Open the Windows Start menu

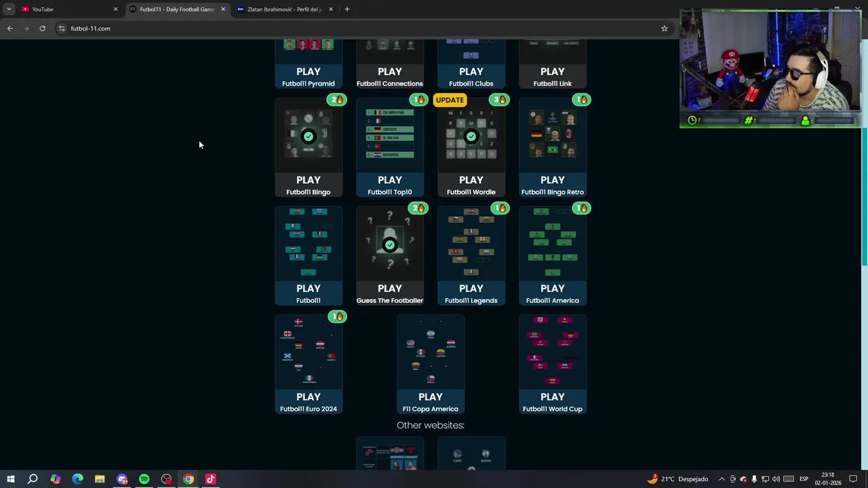10,479
